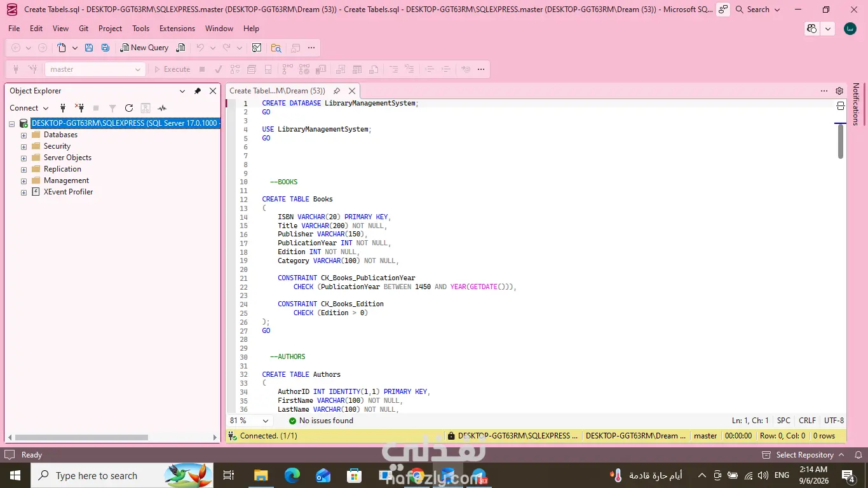Toggle Object Explorer auto-hide pin
868x488 pixels.
click(x=198, y=91)
